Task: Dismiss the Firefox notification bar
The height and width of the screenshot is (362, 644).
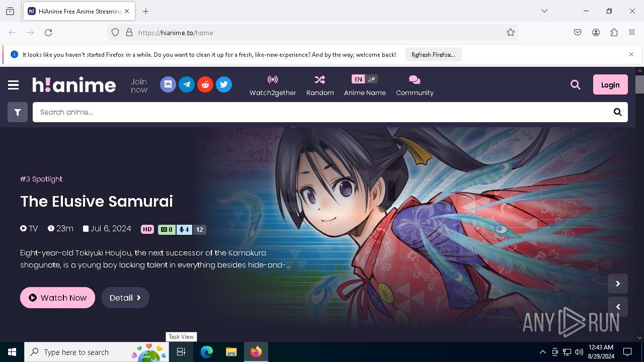Action: click(631, 54)
